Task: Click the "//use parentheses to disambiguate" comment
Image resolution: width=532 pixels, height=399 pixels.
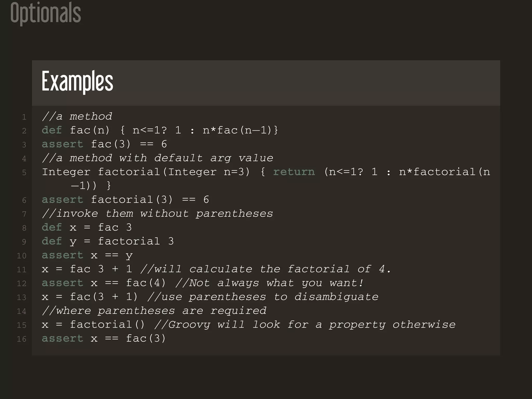Action: [x=263, y=297]
